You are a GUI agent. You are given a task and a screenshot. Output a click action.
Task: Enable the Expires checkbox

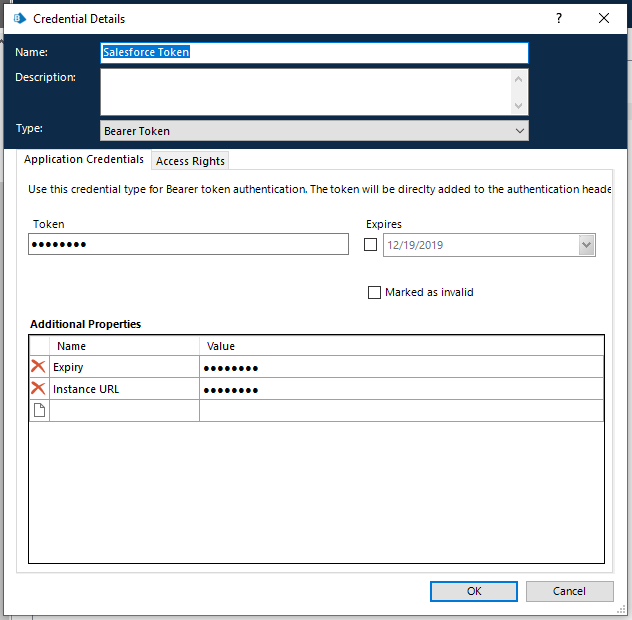[371, 245]
